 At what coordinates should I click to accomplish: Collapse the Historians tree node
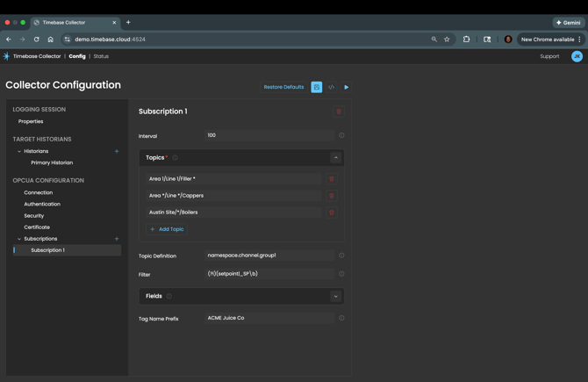19,151
